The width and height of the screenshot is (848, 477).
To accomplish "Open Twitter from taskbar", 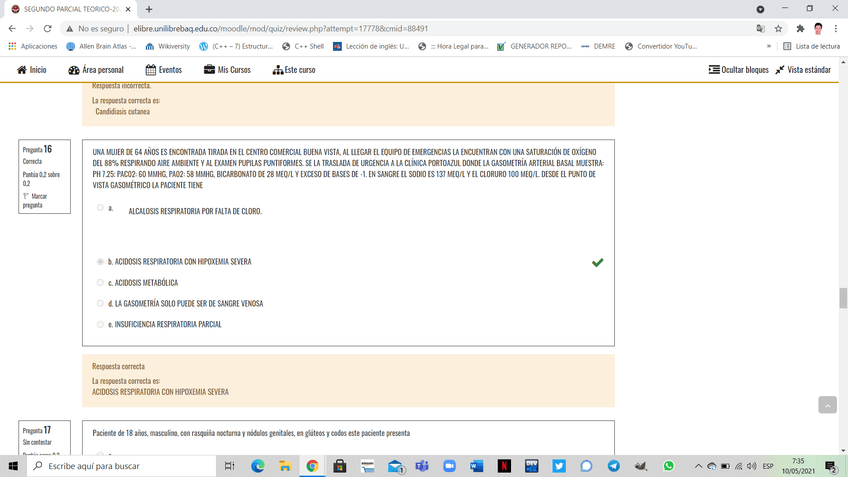I will click(x=559, y=466).
